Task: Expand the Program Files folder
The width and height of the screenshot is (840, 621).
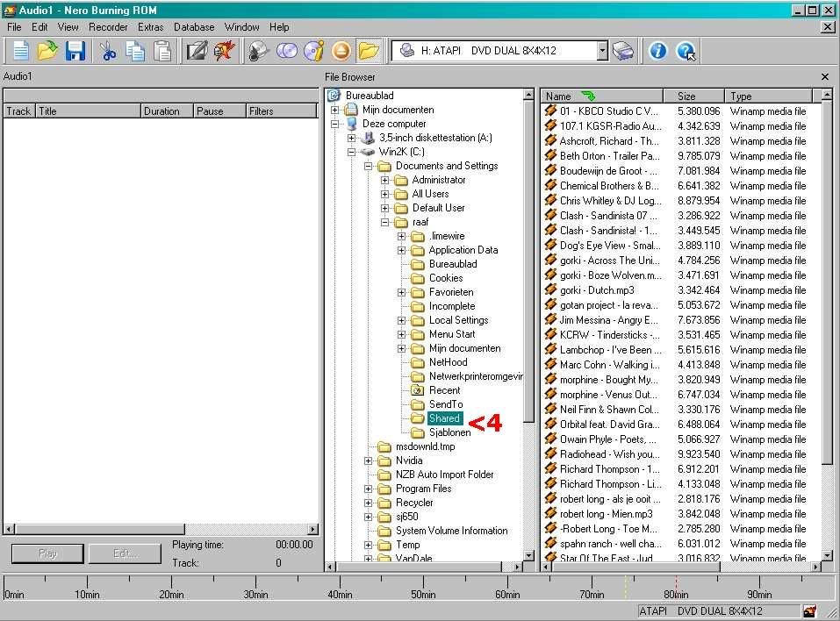Action: pos(368,489)
